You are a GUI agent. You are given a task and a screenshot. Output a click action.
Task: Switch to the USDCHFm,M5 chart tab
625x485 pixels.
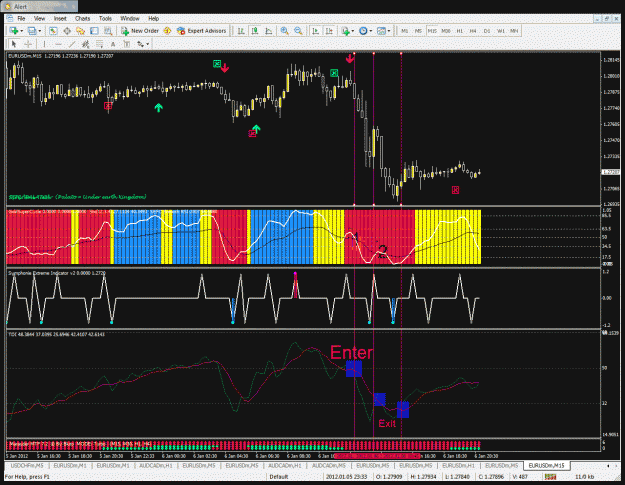27,465
